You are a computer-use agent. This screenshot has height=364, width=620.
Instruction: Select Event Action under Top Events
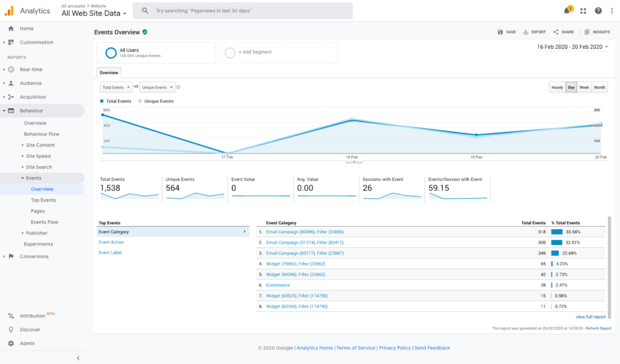pyautogui.click(x=111, y=242)
